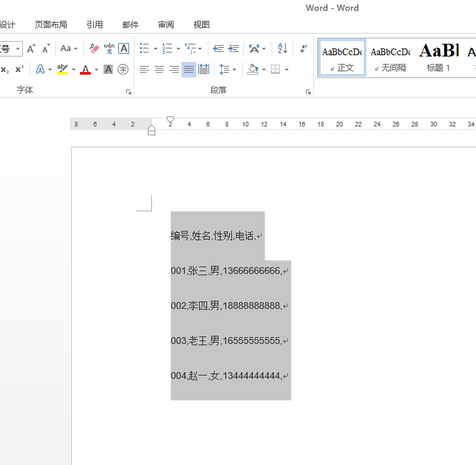
Task: Expand Asian Layout dropdown arrow
Action: [x=264, y=48]
